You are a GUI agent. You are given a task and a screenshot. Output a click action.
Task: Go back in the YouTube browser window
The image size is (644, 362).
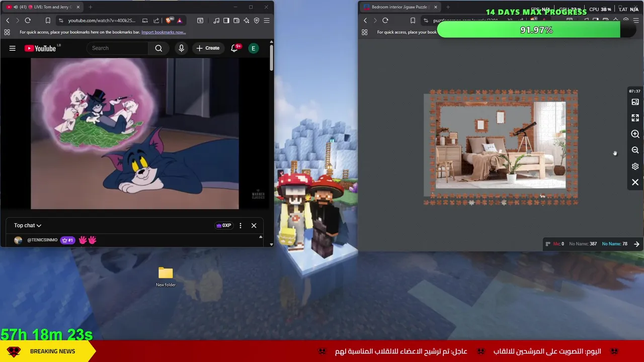point(8,21)
